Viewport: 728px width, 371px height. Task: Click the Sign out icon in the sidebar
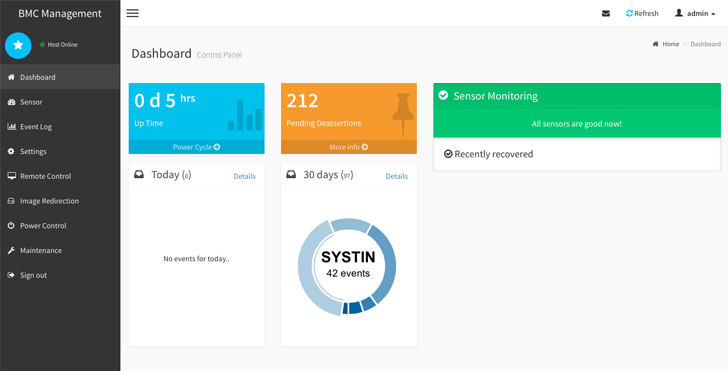[x=11, y=275]
